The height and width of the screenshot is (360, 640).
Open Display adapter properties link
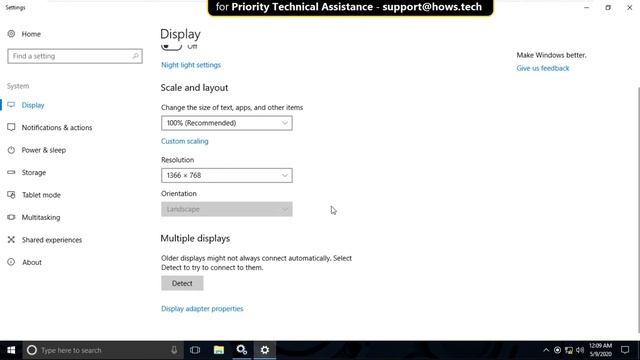click(202, 309)
